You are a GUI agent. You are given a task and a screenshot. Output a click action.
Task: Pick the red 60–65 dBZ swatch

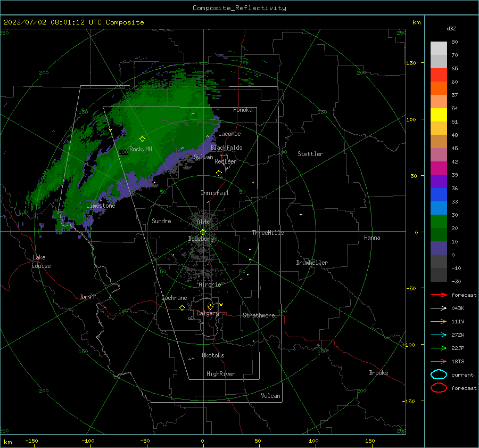click(439, 75)
